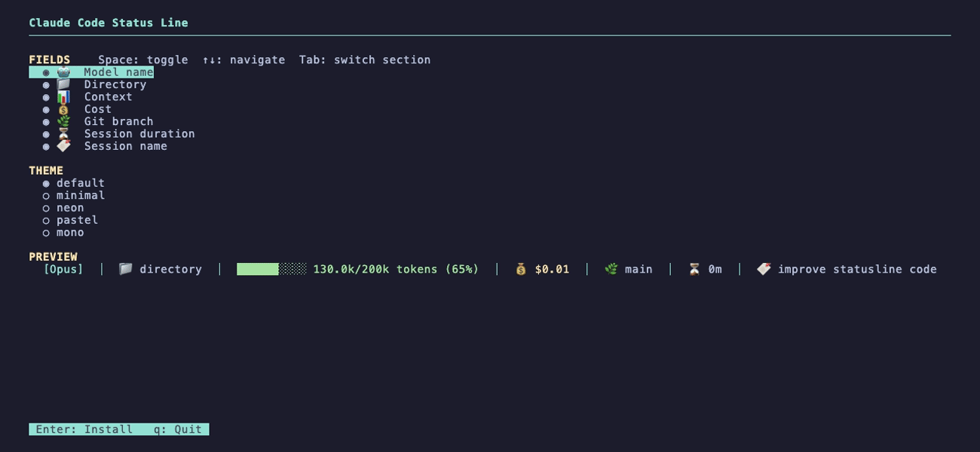
Task: Toggle the Git branch field bullet
Action: click(x=46, y=122)
